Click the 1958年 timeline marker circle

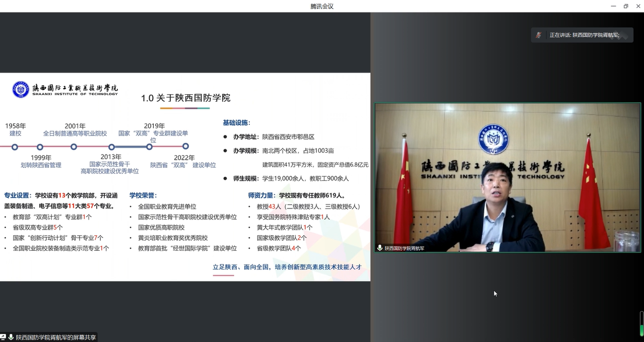pos(15,147)
